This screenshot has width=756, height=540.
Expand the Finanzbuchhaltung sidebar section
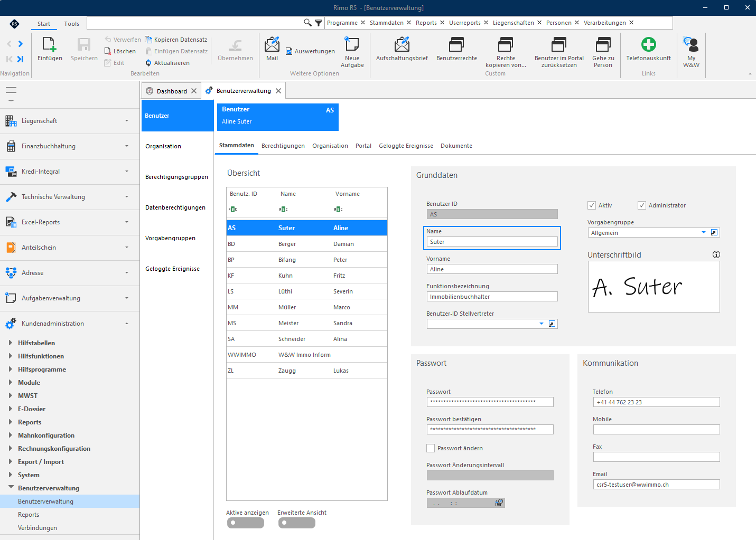(x=70, y=146)
